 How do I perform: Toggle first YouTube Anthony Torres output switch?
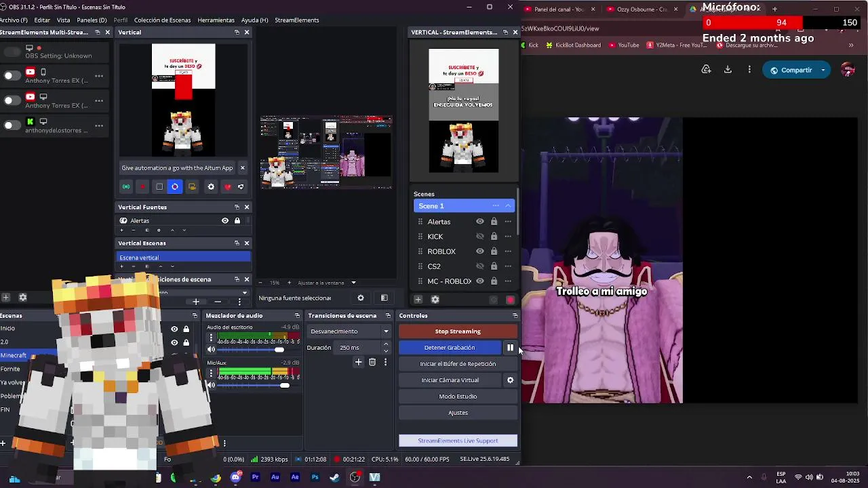pyautogui.click(x=12, y=75)
